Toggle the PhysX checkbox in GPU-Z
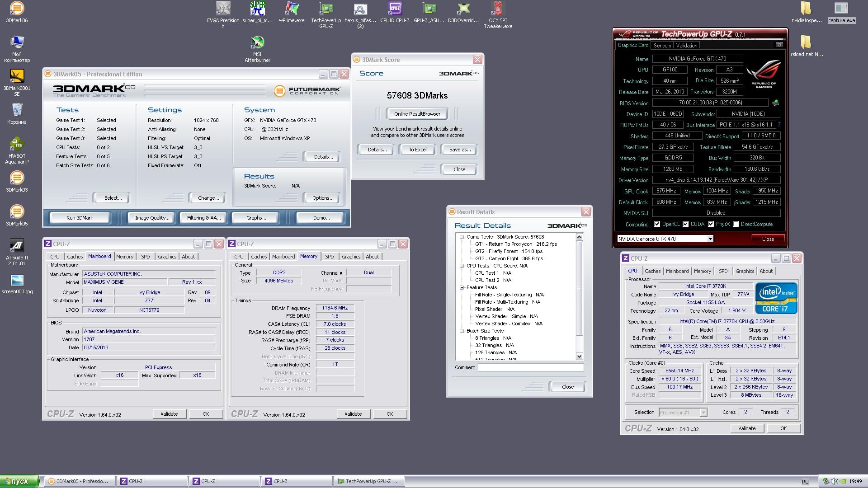 [x=711, y=224]
